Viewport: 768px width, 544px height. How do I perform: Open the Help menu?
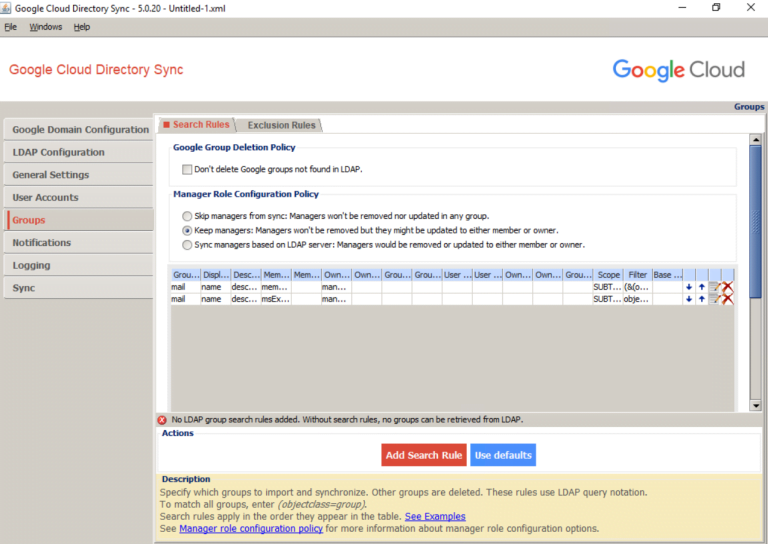click(x=82, y=27)
